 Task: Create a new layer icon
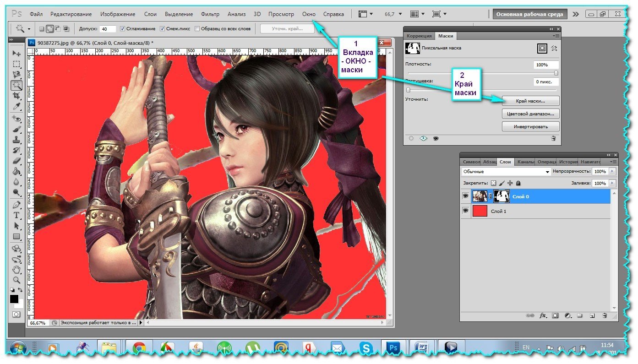click(x=592, y=315)
